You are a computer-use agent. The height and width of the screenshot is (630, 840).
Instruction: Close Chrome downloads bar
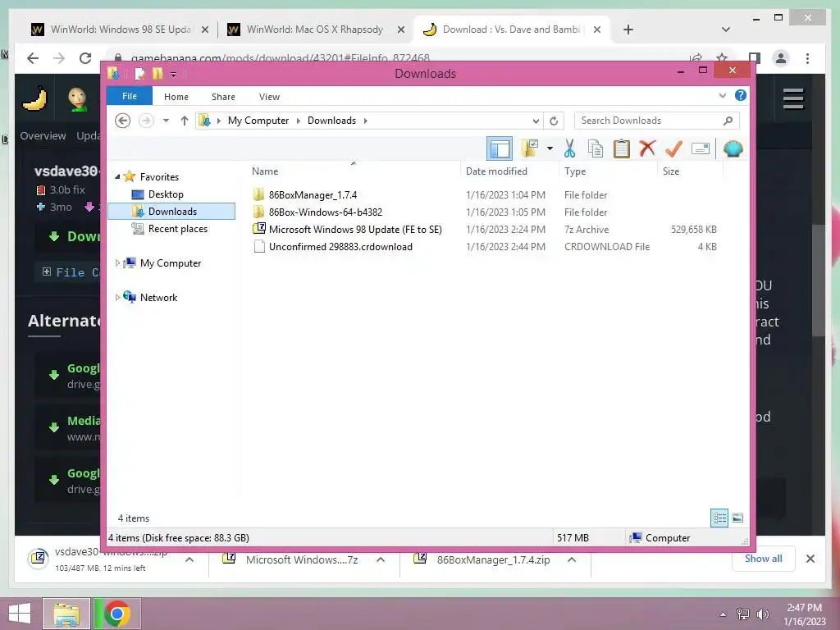(810, 559)
